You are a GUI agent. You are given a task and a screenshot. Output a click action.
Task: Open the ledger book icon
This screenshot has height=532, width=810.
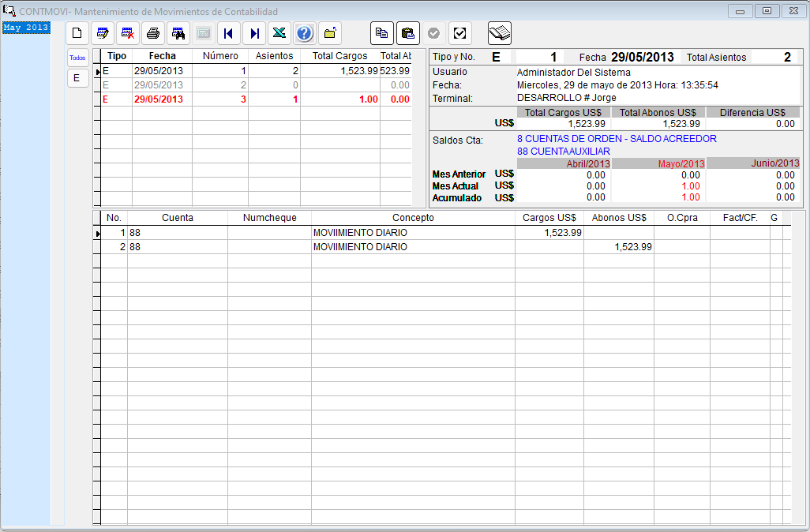[500, 34]
